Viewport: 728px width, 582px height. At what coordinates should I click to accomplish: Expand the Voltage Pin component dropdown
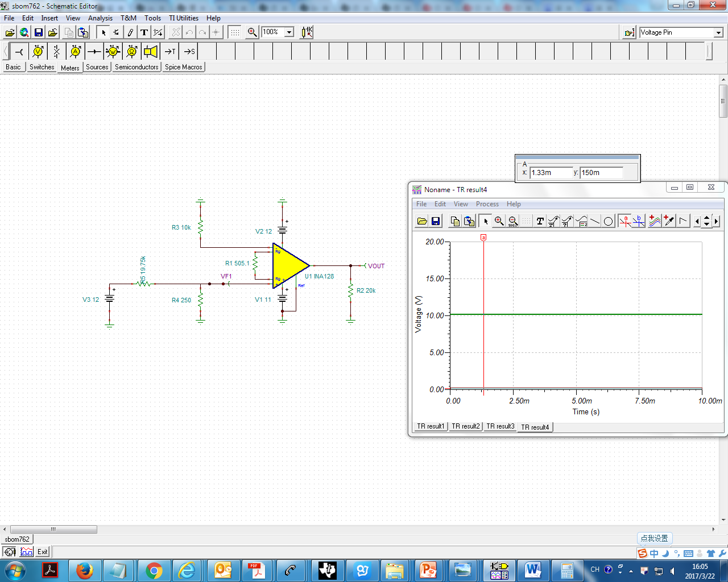tap(718, 33)
